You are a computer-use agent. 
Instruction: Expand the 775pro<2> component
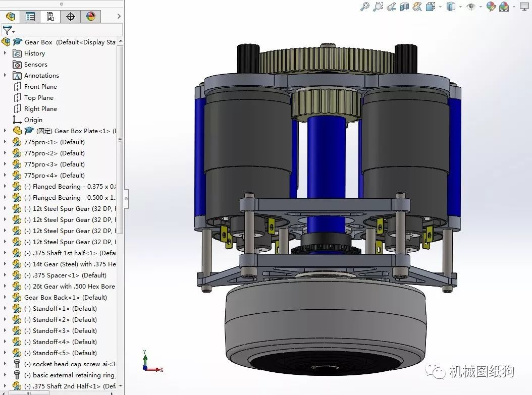click(x=5, y=153)
